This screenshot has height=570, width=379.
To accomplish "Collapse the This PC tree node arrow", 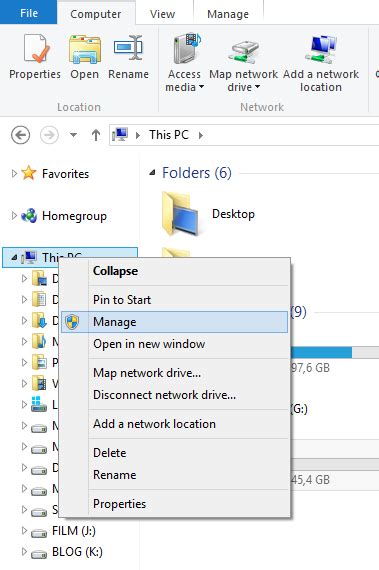I will 14,257.
